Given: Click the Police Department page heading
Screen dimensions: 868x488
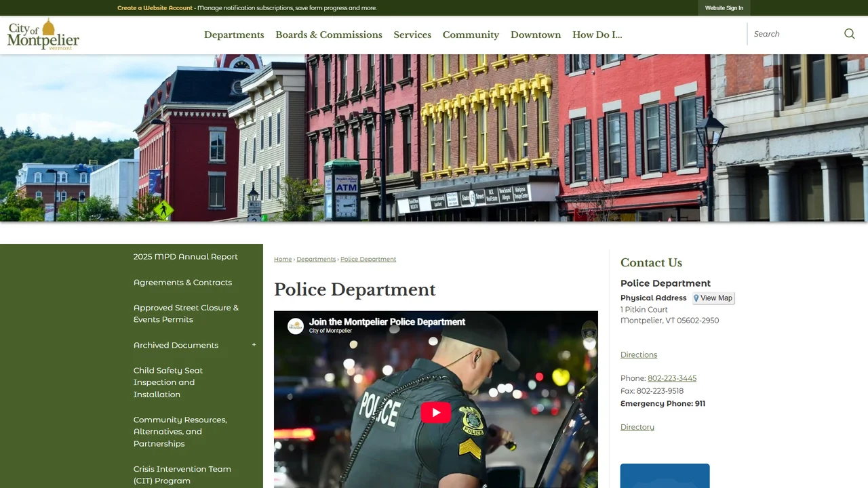Looking at the screenshot, I should point(355,289).
